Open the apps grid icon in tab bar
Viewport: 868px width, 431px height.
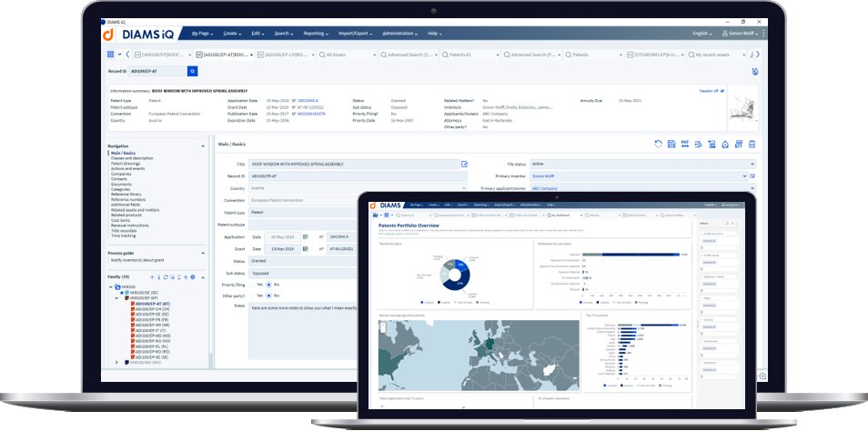click(110, 55)
